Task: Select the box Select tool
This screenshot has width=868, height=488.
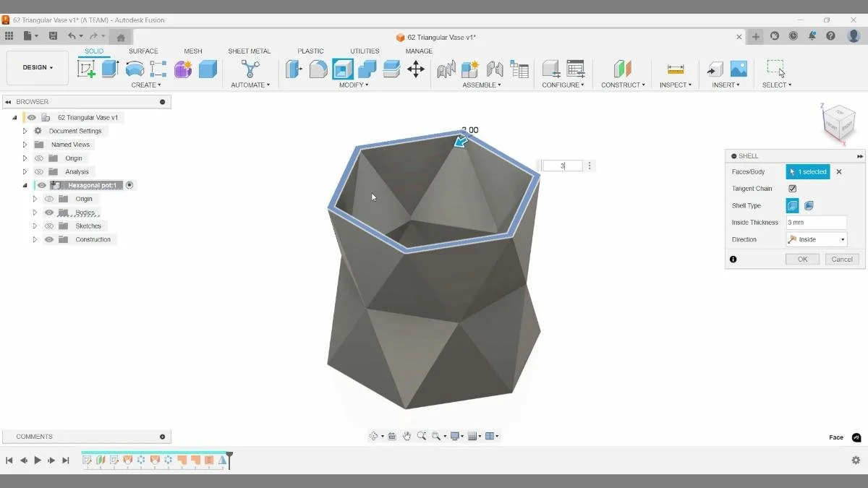Action: 776,69
